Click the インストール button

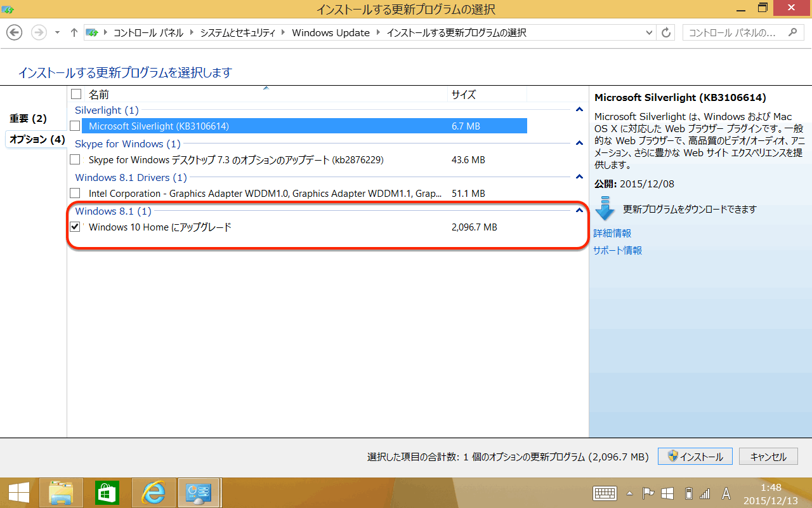pyautogui.click(x=695, y=457)
